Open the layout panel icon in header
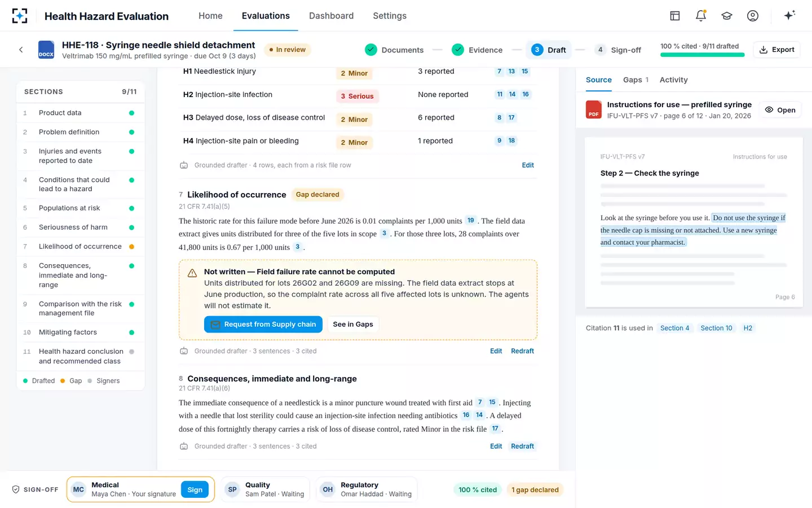The image size is (812, 508). pos(675,16)
